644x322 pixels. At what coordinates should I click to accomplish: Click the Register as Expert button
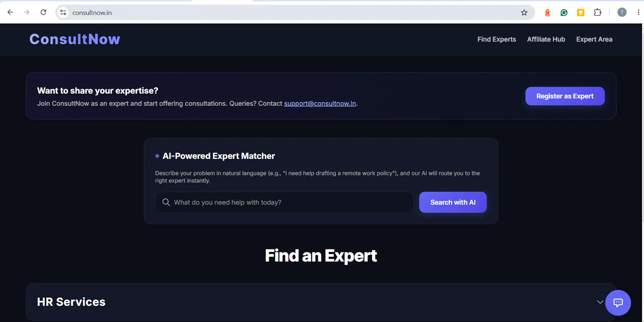565,96
